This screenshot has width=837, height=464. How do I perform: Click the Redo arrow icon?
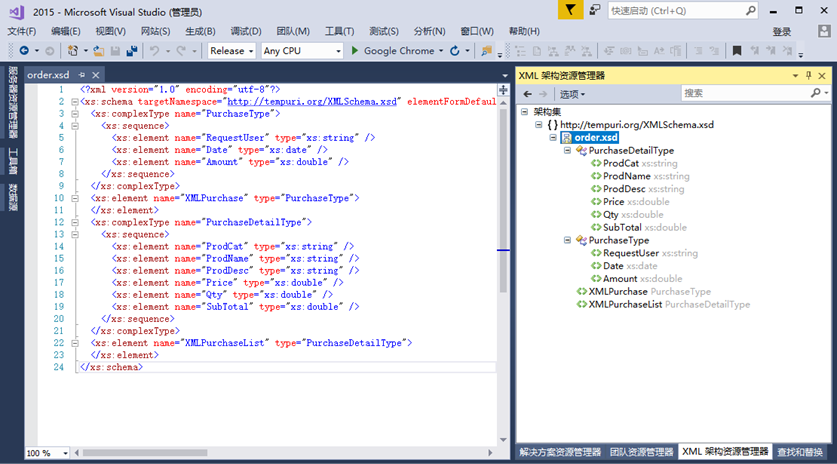pos(181,51)
